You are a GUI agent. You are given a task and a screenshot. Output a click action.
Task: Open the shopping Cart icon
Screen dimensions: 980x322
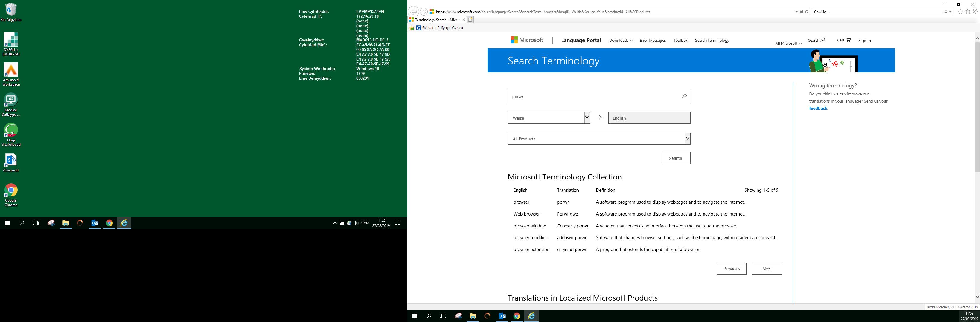point(848,40)
